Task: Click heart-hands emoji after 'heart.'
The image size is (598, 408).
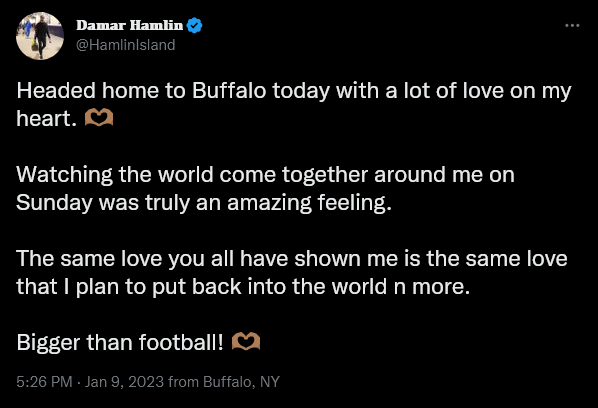Action: 99,117
